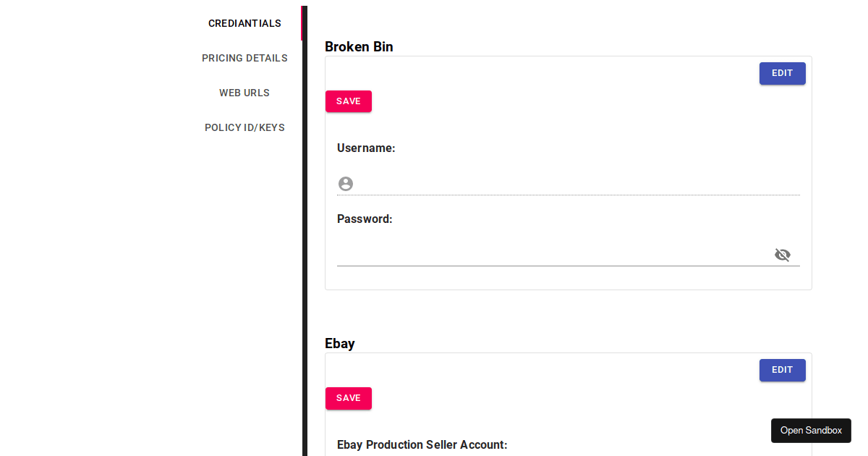Focus the Broken Bin Password input field
The width and height of the screenshot is (868, 456).
(x=550, y=255)
